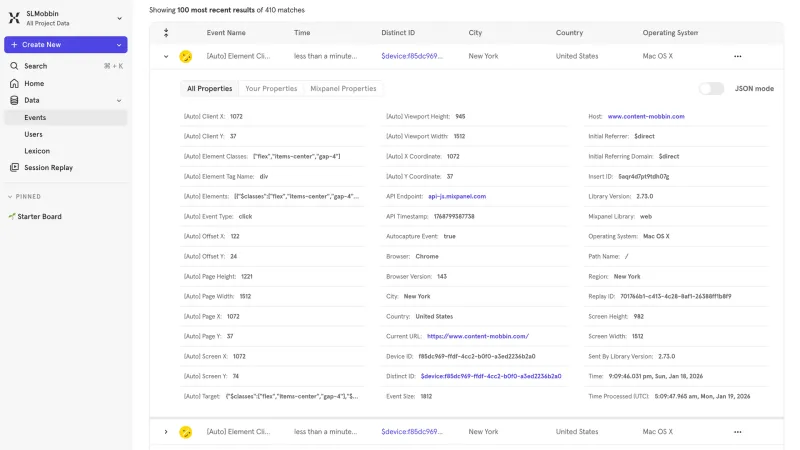Select the All Properties tab
This screenshot has height=450, width=800.
click(x=209, y=88)
